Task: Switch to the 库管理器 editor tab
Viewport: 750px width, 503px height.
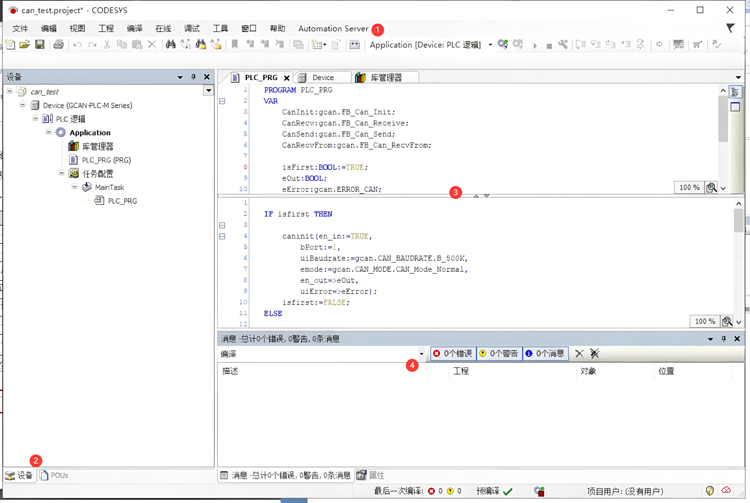Action: pos(385,77)
